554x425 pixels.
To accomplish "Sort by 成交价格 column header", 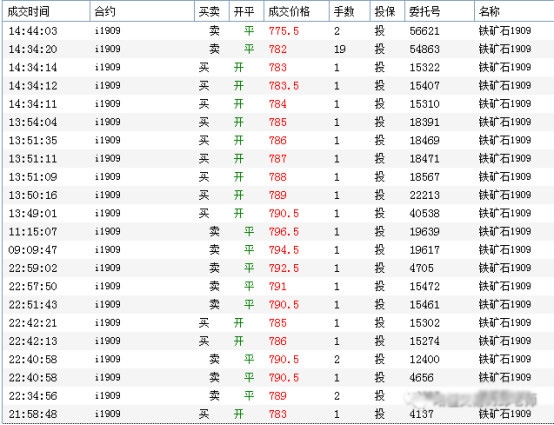I will 296,12.
